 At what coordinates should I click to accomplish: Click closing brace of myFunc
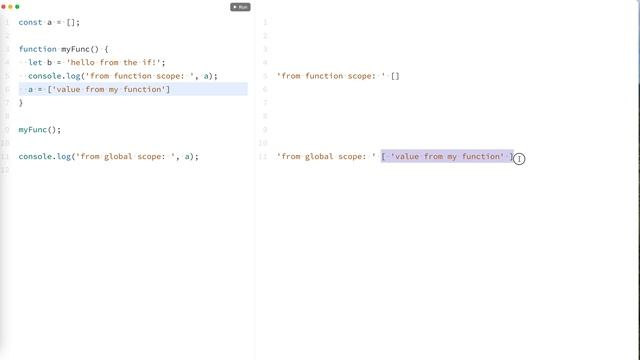[21, 103]
